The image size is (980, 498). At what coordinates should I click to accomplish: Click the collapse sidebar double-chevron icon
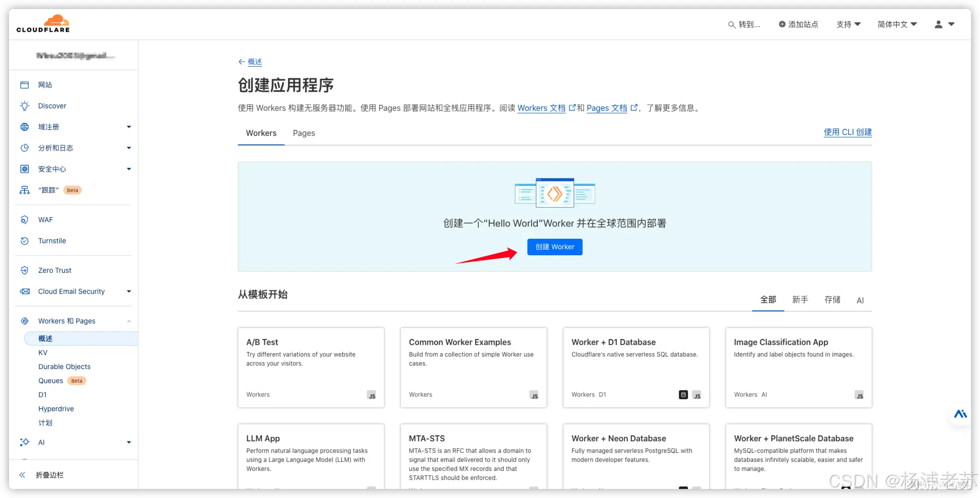point(22,475)
